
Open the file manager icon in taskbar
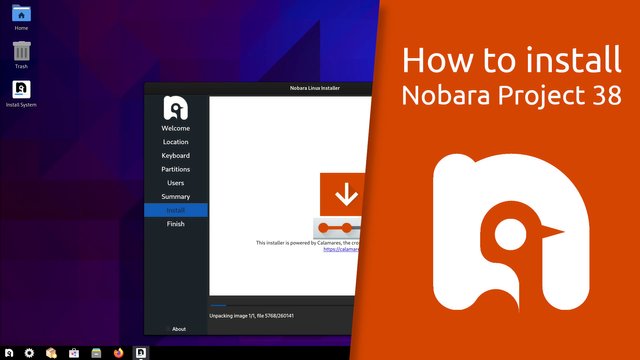[x=96, y=353]
